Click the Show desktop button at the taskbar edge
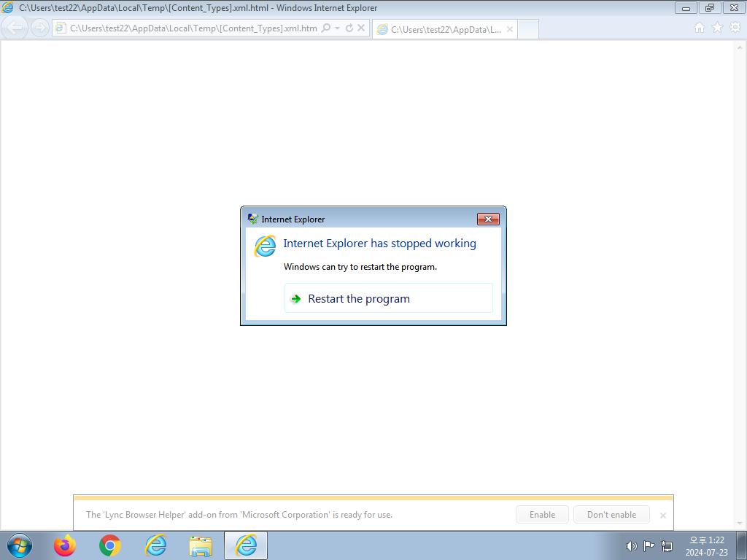 (x=742, y=545)
